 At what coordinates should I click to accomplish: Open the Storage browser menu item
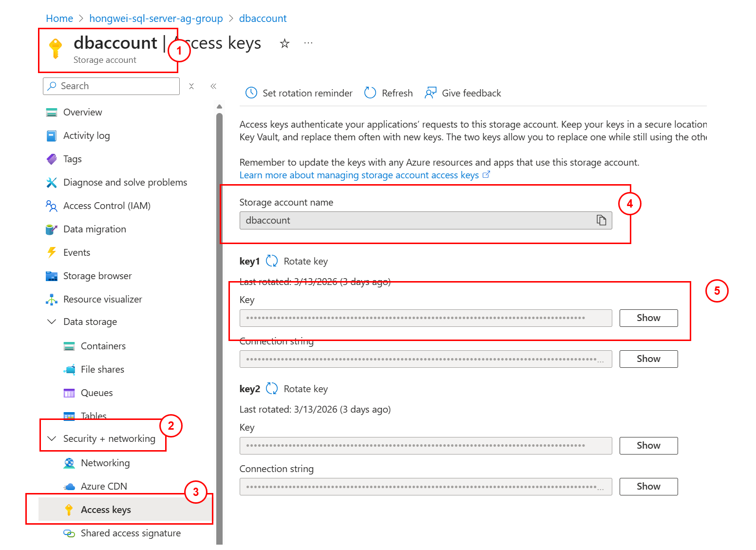tap(97, 276)
